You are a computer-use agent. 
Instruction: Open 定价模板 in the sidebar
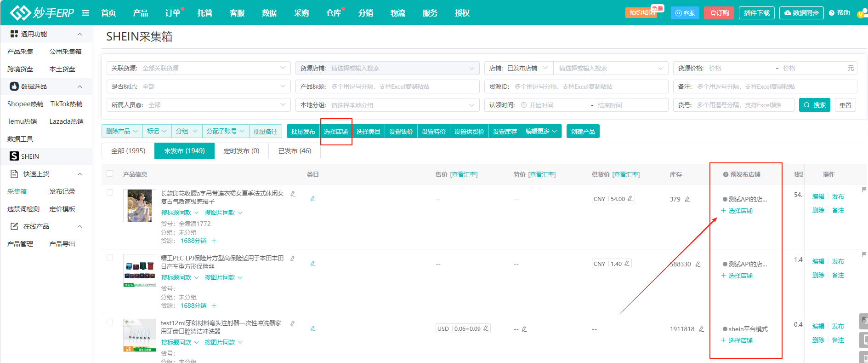click(x=62, y=209)
